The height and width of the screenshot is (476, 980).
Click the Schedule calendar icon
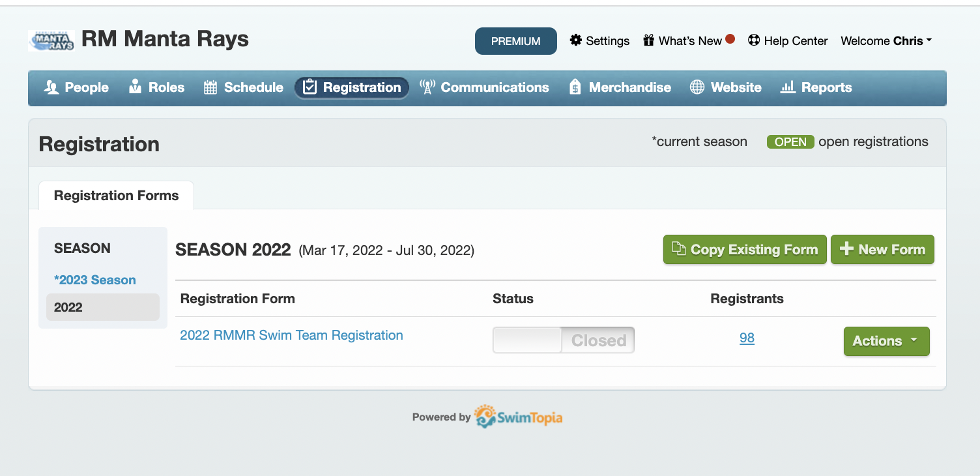coord(210,87)
